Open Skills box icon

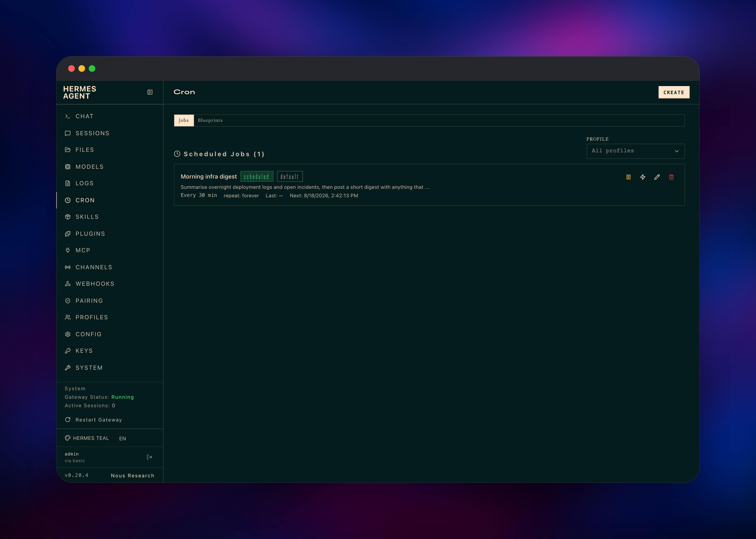coord(68,217)
